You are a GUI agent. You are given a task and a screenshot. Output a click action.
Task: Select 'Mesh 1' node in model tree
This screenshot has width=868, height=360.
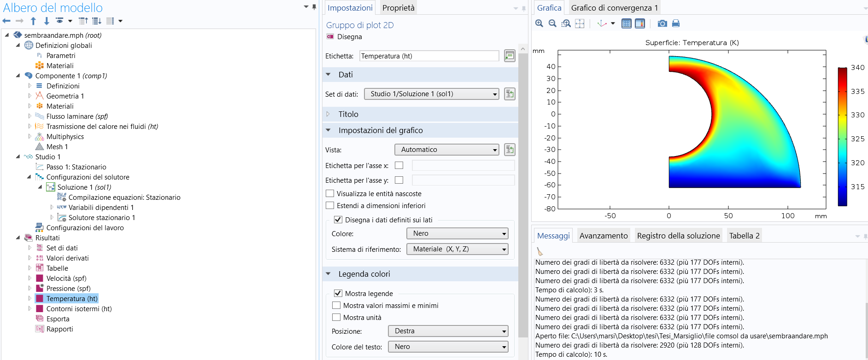click(x=57, y=147)
